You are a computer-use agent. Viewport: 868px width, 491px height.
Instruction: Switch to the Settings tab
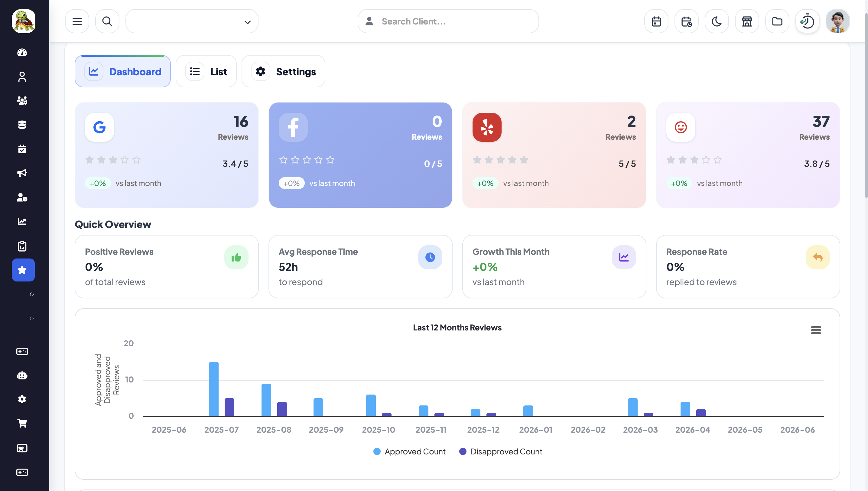(x=283, y=71)
